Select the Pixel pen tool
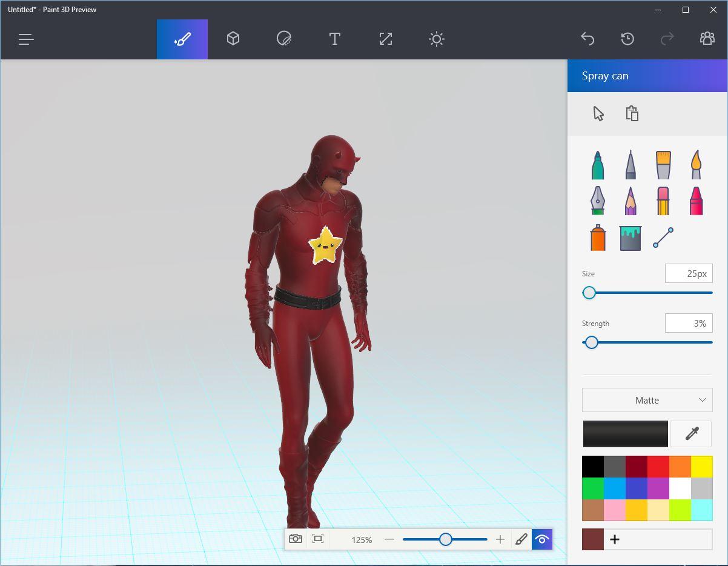Viewport: 728px width, 566px height. 598,201
